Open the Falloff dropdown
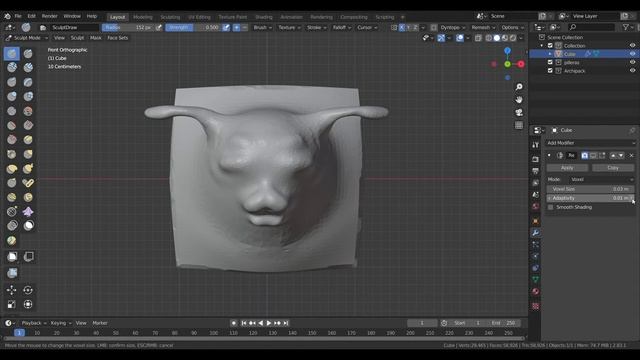The height and width of the screenshot is (360, 640). click(x=342, y=27)
